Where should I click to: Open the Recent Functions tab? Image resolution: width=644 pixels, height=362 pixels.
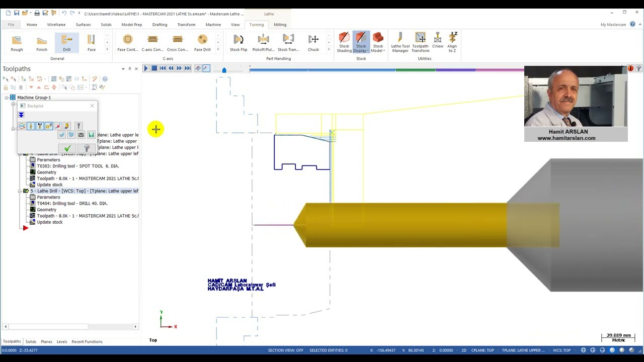click(87, 342)
